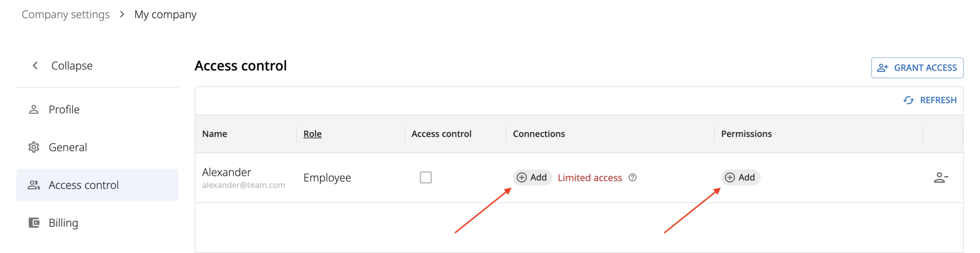The width and height of the screenshot is (980, 253).
Task: Click the Access control people icon
Action: tap(34, 185)
